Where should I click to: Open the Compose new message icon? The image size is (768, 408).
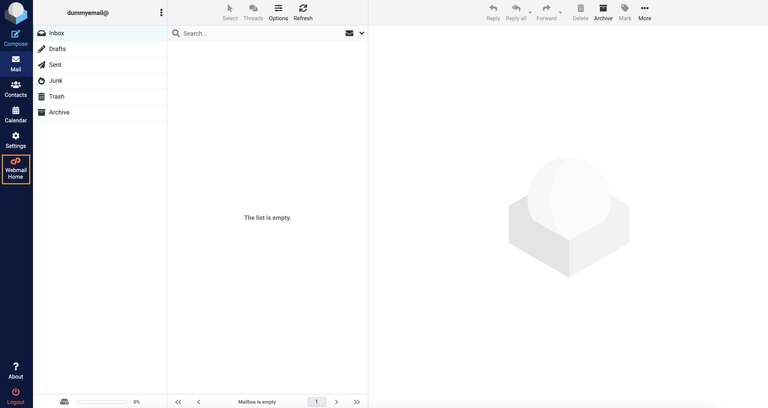[x=16, y=38]
